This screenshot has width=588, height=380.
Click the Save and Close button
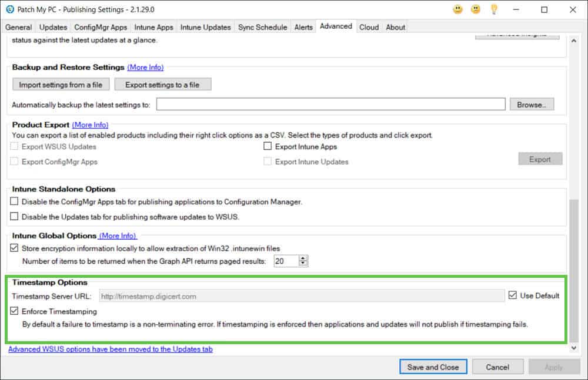point(433,367)
